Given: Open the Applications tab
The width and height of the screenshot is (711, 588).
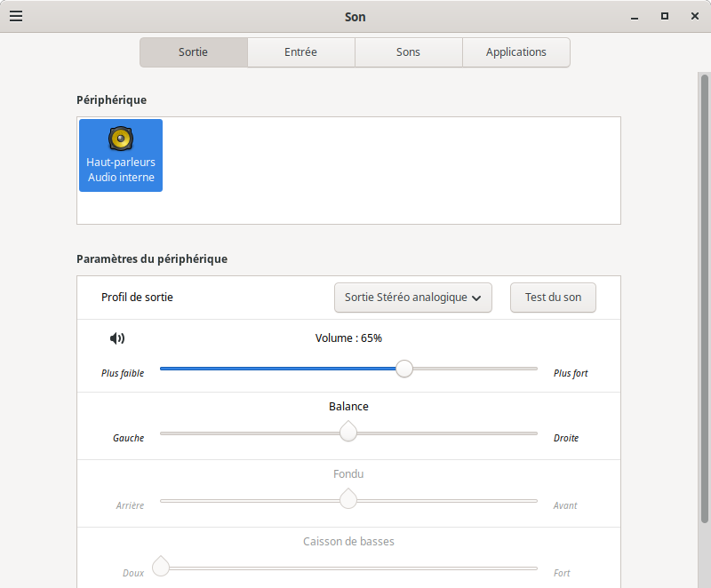Looking at the screenshot, I should (516, 52).
